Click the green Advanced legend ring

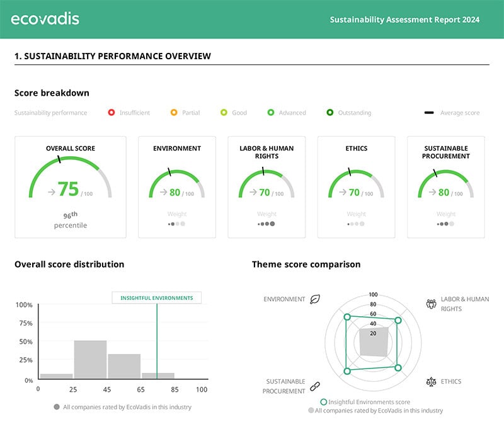271,113
